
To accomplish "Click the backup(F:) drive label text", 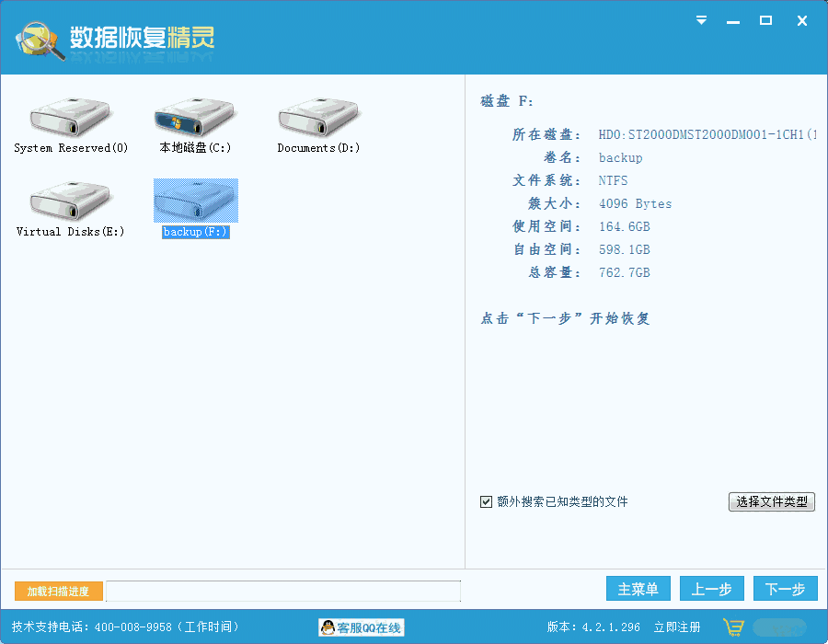I will [x=195, y=233].
